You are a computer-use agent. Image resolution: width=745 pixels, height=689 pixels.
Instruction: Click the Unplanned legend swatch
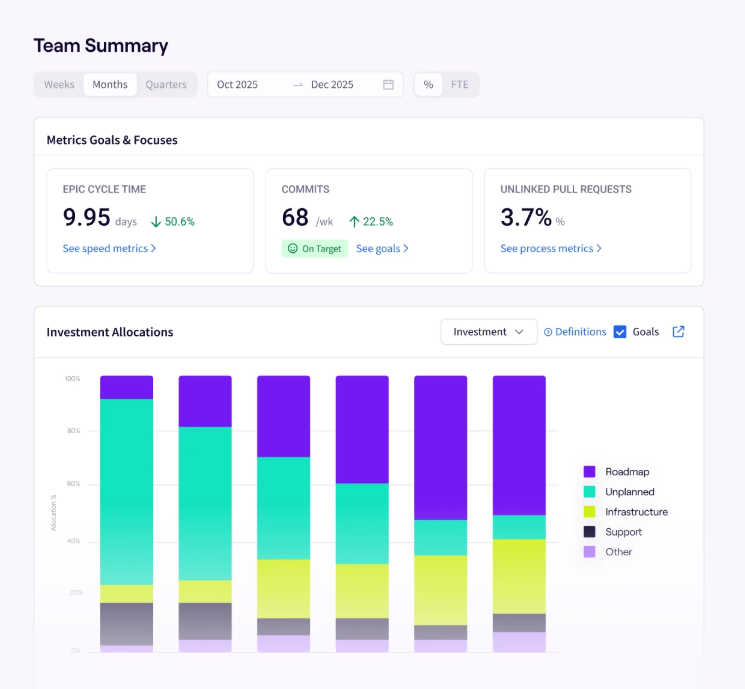589,491
